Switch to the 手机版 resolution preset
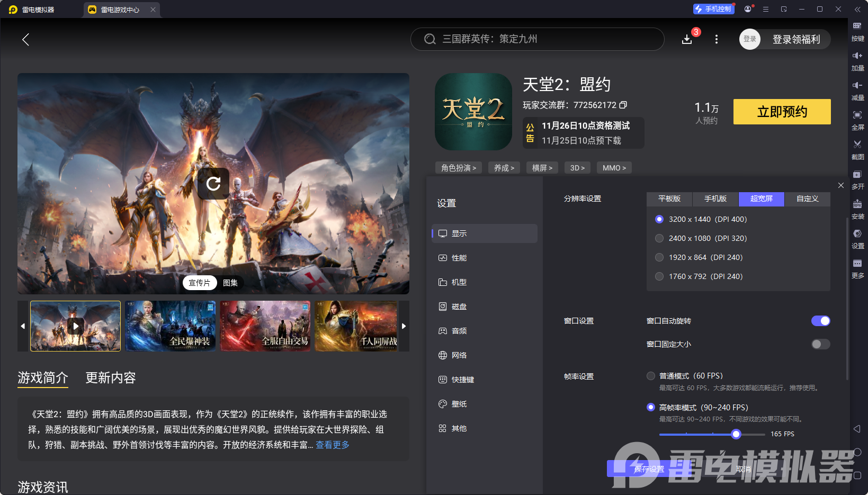Image resolution: width=868 pixels, height=495 pixels. [715, 199]
